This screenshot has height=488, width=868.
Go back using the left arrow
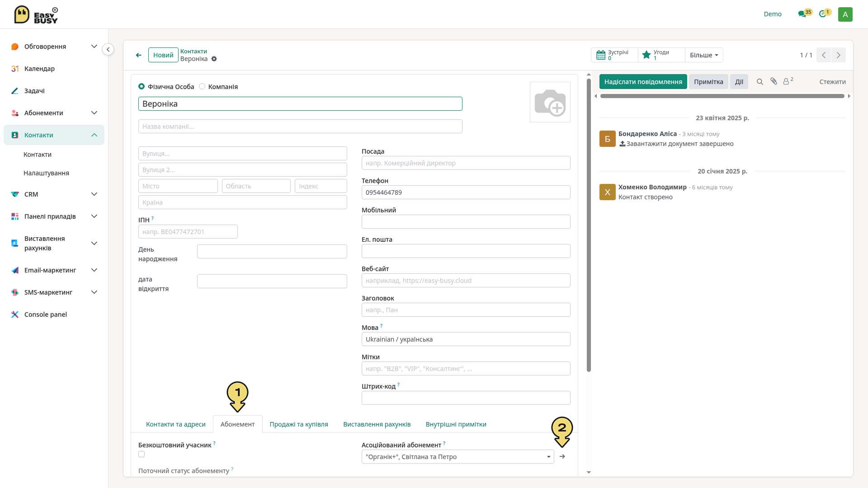coord(139,55)
